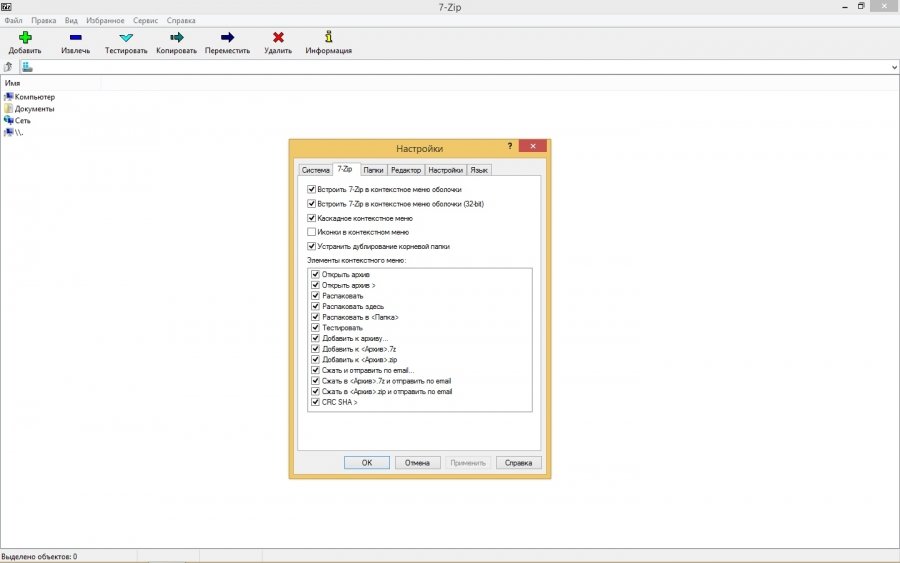Toggle Встроить 7-Zip в контекстное меню оболочки
Screen dimensions: 900x563
pyautogui.click(x=312, y=189)
